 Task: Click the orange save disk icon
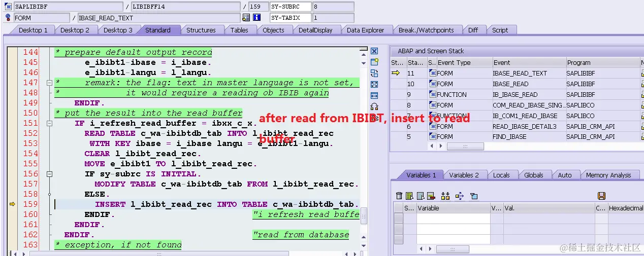tap(601, 196)
